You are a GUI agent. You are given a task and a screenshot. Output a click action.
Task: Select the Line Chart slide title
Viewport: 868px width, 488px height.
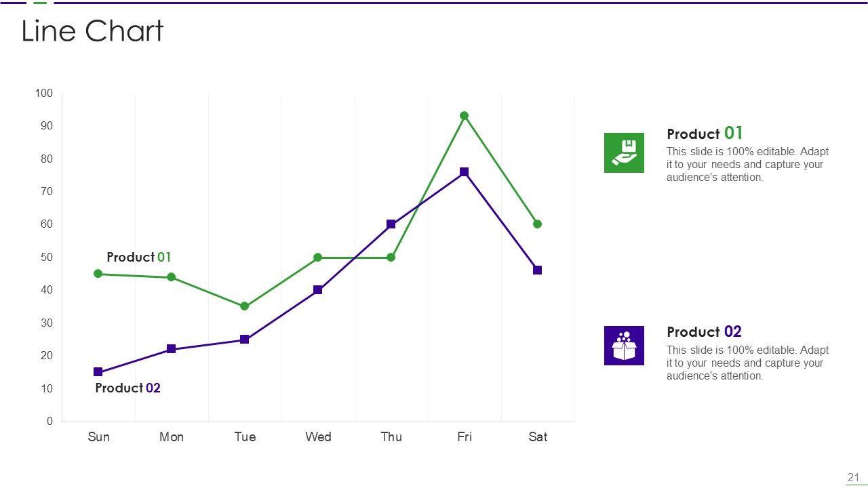[92, 31]
